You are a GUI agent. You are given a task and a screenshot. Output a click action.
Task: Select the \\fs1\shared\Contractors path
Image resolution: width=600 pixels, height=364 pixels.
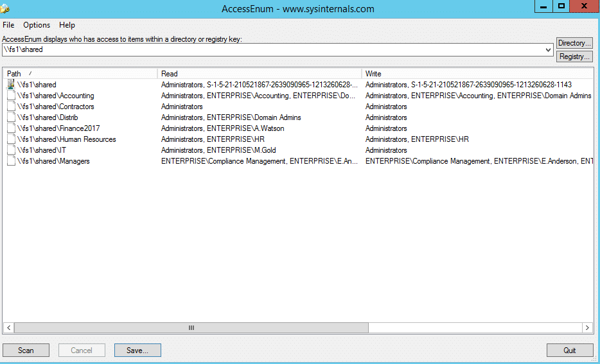(55, 107)
